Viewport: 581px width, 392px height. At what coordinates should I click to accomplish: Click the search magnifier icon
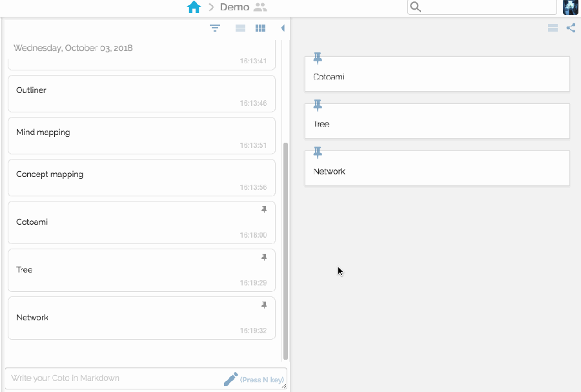pyautogui.click(x=416, y=7)
